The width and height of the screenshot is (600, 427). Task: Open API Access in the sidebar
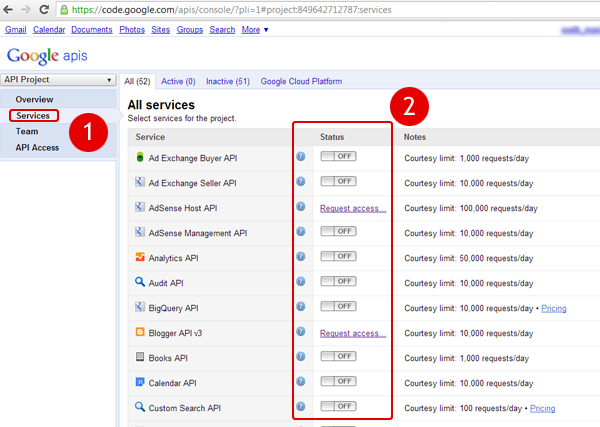point(37,148)
